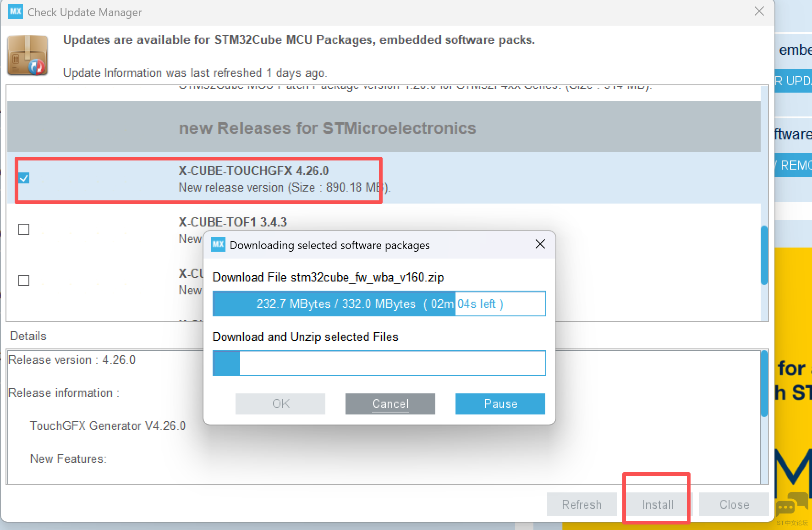
Task: Click the 'Details' label
Action: coord(28,336)
